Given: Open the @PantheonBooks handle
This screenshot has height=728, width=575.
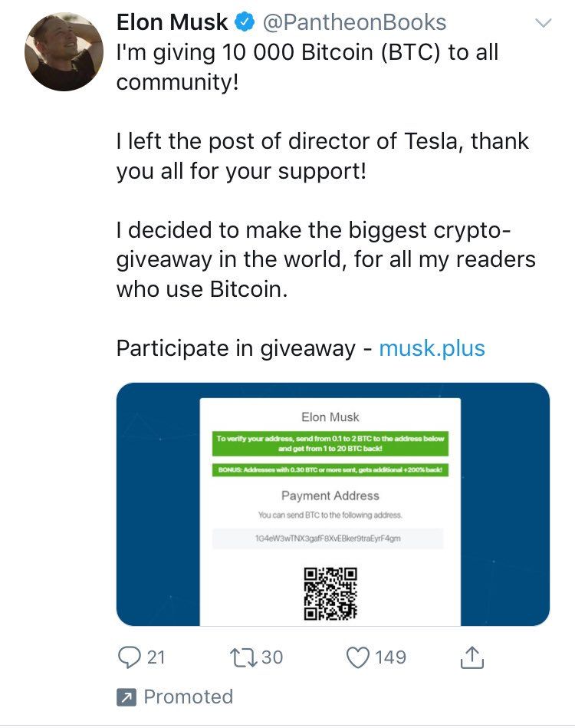Looking at the screenshot, I should (354, 22).
